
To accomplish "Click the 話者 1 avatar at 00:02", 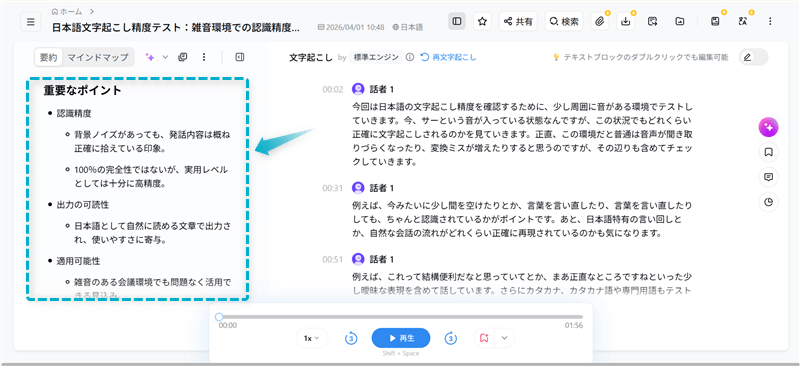I will tap(359, 89).
